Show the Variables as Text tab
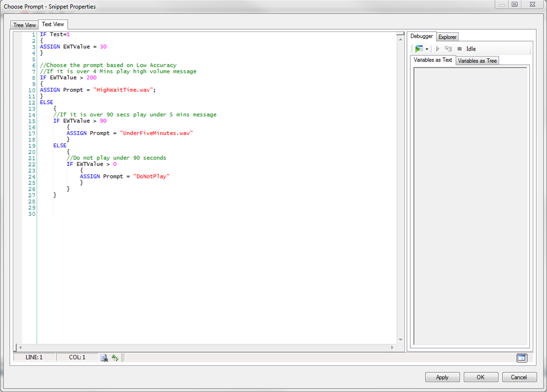The width and height of the screenshot is (547, 392). 433,60
